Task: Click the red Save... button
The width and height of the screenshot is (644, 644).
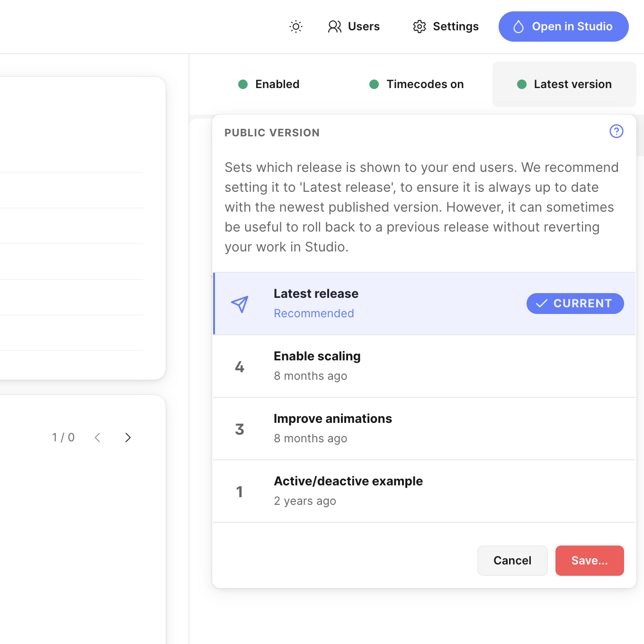Action: (590, 561)
